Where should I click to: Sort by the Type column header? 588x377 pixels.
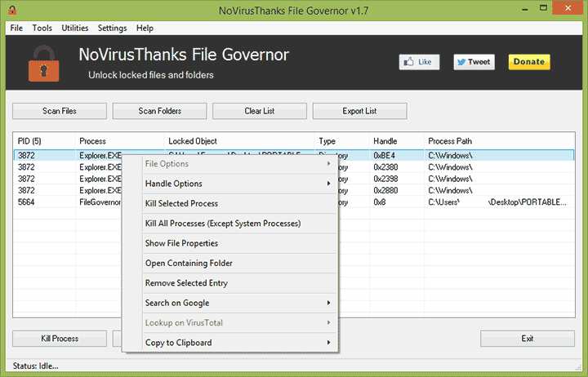[x=341, y=141]
